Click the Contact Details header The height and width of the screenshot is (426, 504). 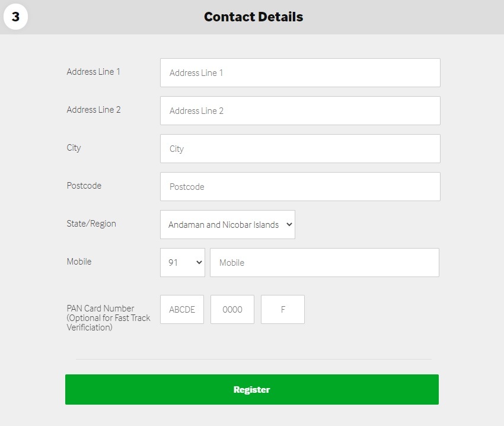coord(253,17)
